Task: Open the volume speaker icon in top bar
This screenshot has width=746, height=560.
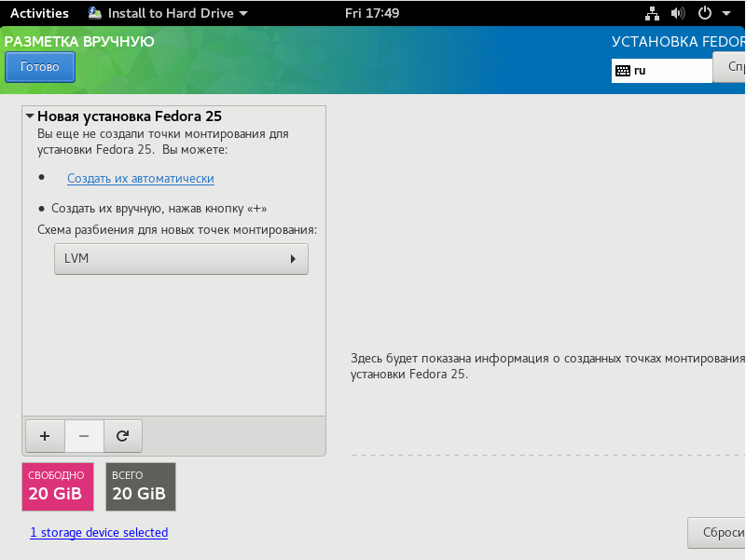Action: coord(678,13)
